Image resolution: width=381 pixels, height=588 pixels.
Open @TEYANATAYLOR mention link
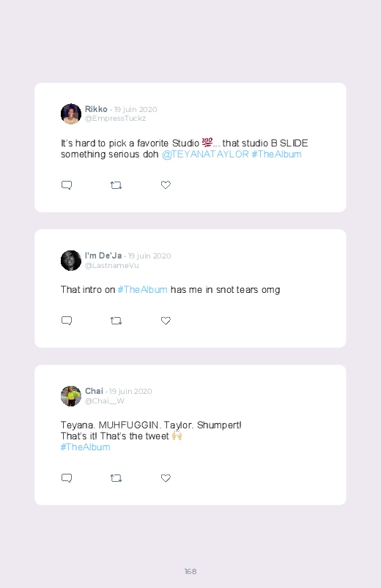click(x=205, y=154)
